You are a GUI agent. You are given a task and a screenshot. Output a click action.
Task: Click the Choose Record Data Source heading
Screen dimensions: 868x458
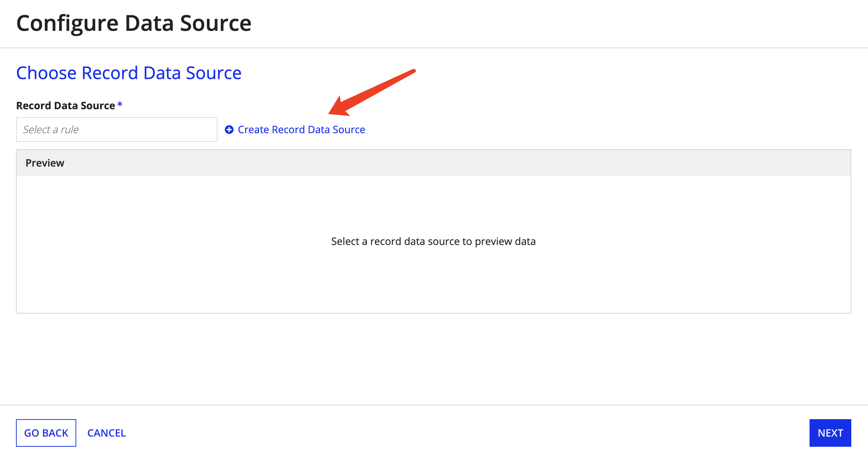coord(129,73)
